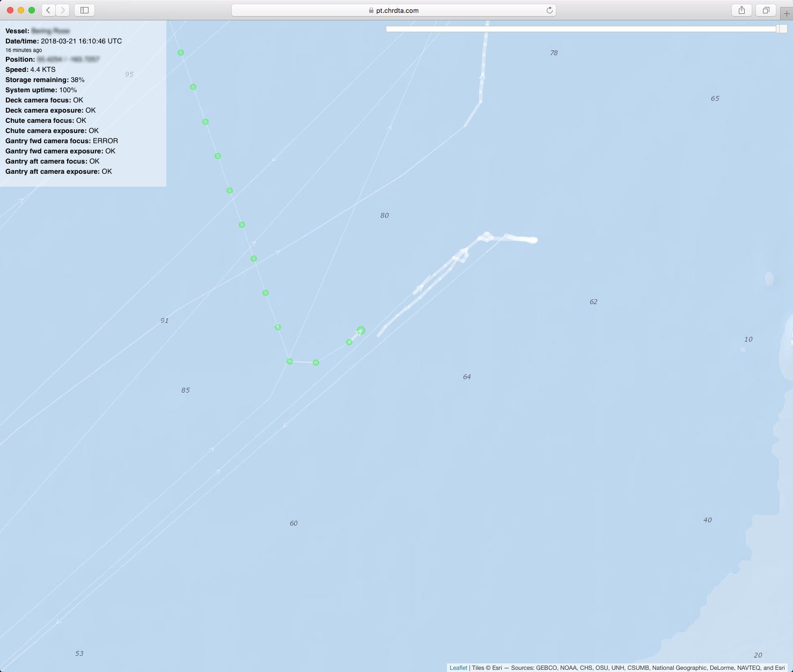Click the depth label 91 on map
This screenshot has height=672, width=793.
tap(164, 321)
